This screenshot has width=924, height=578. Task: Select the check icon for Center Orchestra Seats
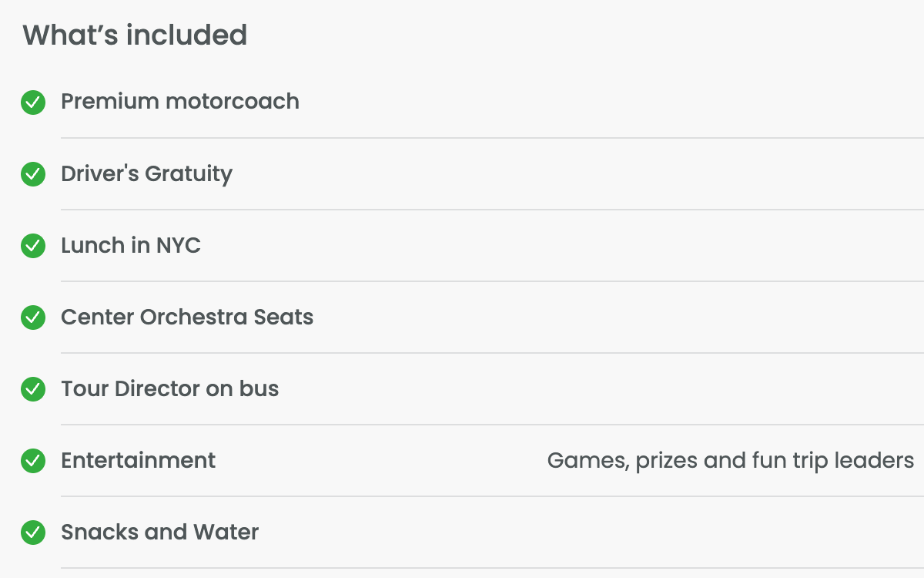tap(33, 317)
